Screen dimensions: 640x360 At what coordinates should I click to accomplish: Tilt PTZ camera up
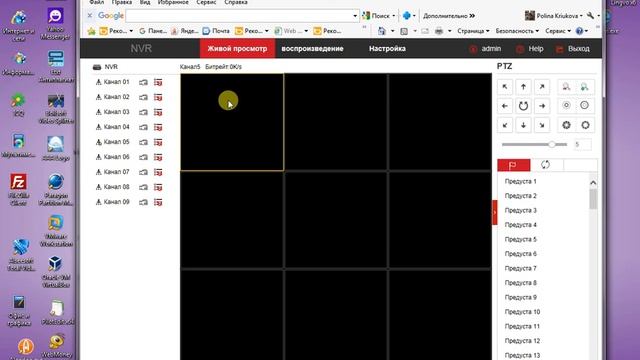click(523, 87)
